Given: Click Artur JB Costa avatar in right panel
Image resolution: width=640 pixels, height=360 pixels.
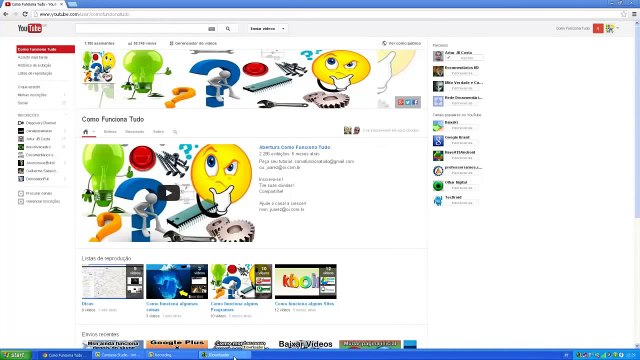Looking at the screenshot, I should pyautogui.click(x=438, y=56).
